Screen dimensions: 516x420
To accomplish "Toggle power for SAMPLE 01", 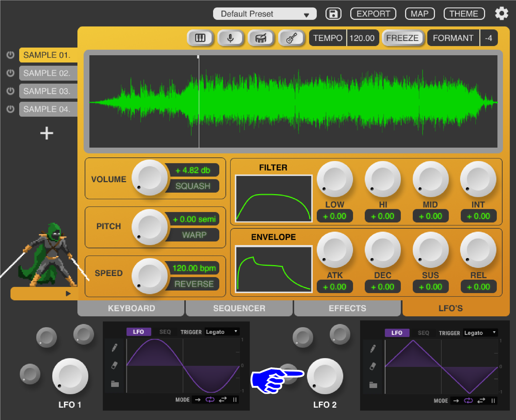I will click(x=10, y=55).
